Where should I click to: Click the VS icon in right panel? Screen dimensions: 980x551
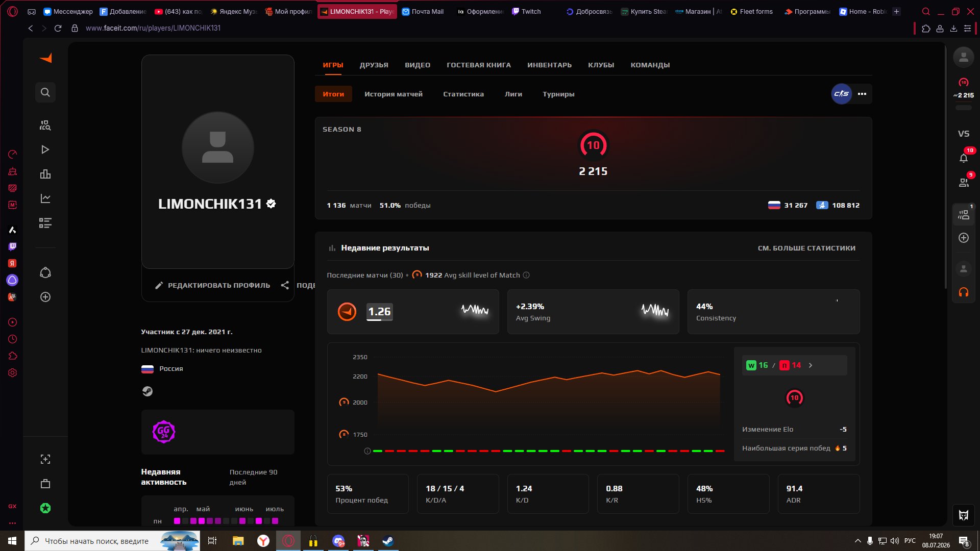pyautogui.click(x=964, y=134)
